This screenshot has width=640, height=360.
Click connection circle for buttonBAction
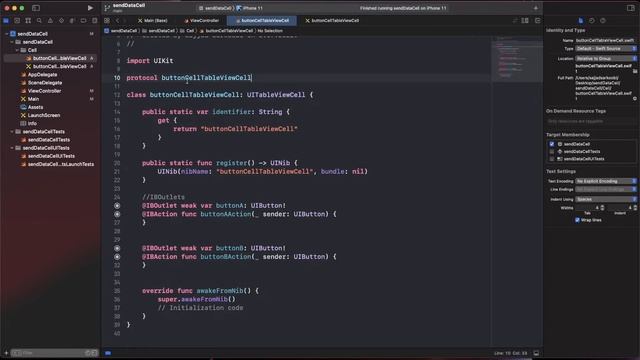point(117,257)
